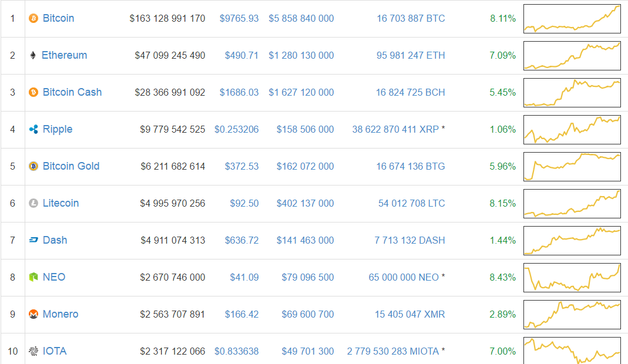Open the NEO currency link
Viewport: 628px width, 364px height.
coord(54,277)
